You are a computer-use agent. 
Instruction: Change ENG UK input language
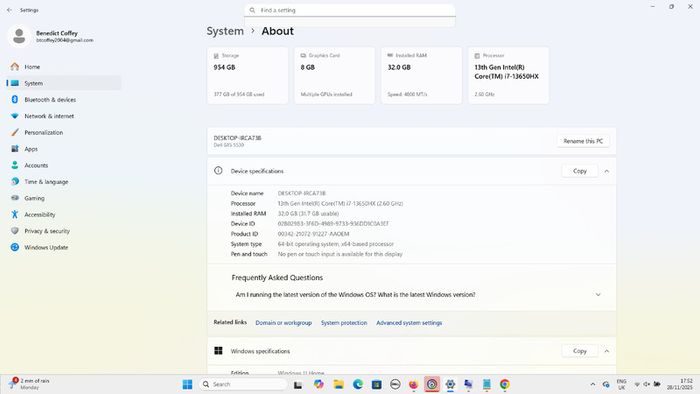(621, 384)
